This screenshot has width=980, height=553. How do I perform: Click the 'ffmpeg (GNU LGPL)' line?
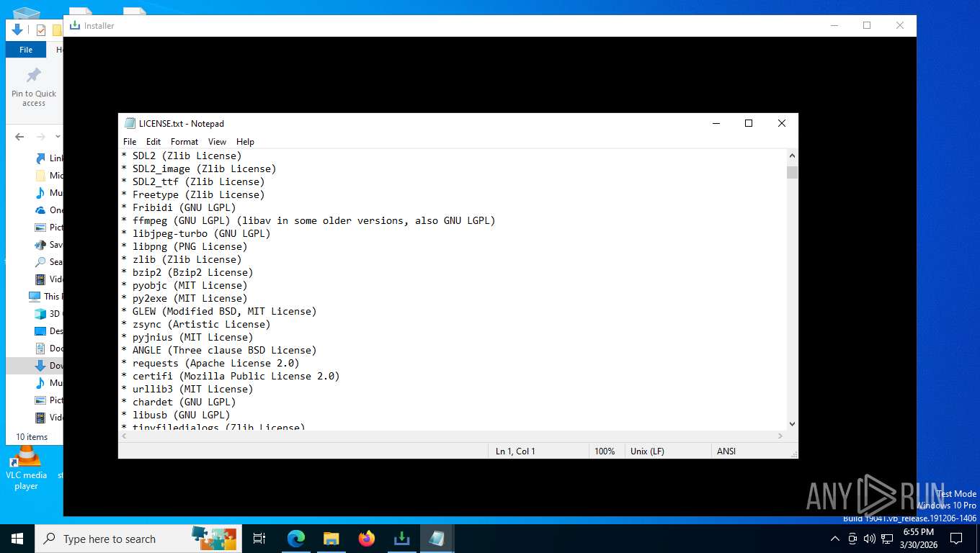(308, 220)
